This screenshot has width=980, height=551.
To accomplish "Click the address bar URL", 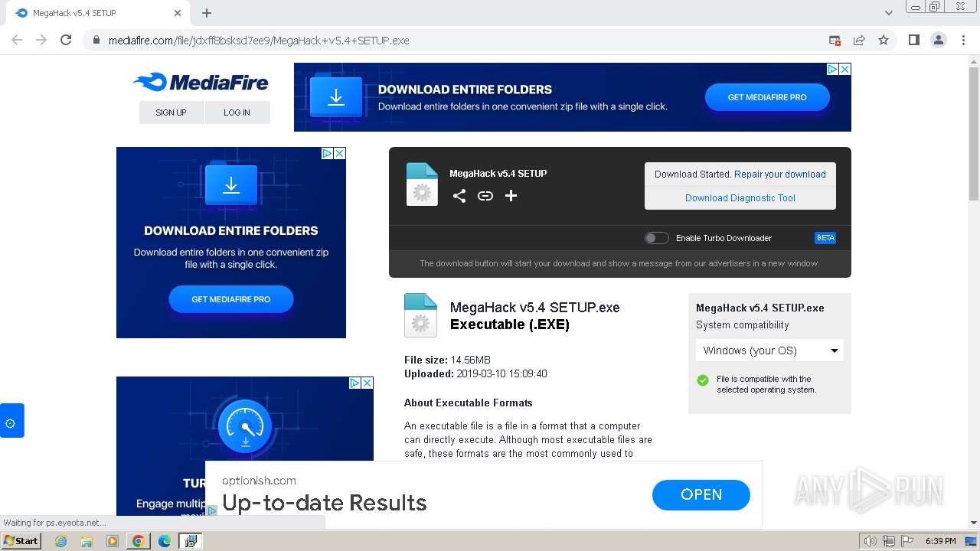I will (x=259, y=40).
